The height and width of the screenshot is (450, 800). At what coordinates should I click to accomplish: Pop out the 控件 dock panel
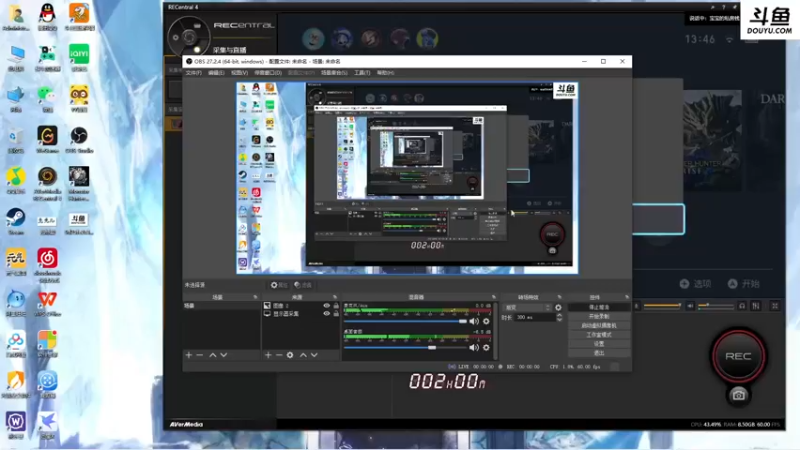(x=627, y=297)
